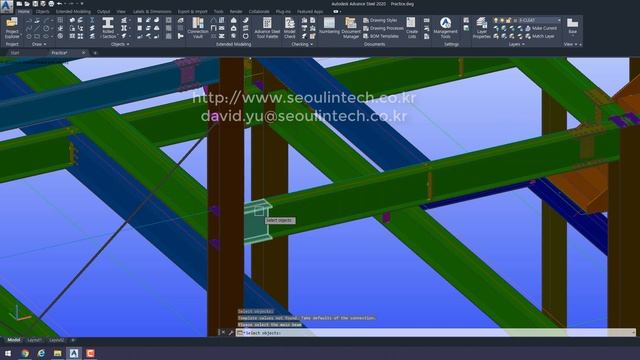The width and height of the screenshot is (640, 360).
Task: Switch to the Output ribbon tab
Action: point(103,11)
